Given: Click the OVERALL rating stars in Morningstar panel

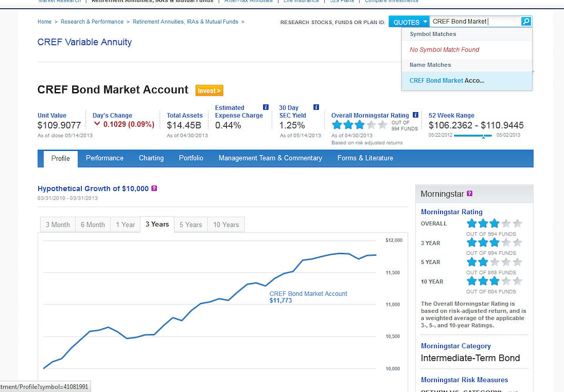Looking at the screenshot, I should tap(494, 224).
